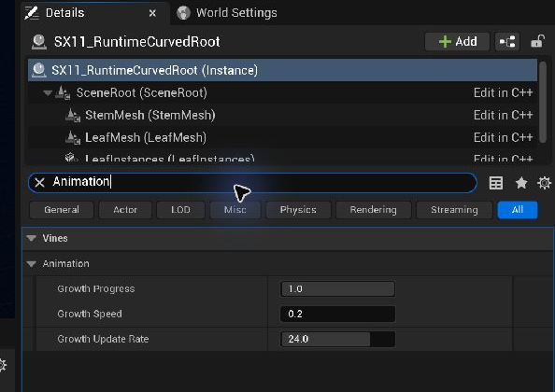Viewport: 555px width, 392px height.
Task: Click the Growth Update Rate slider field
Action: pyautogui.click(x=337, y=339)
